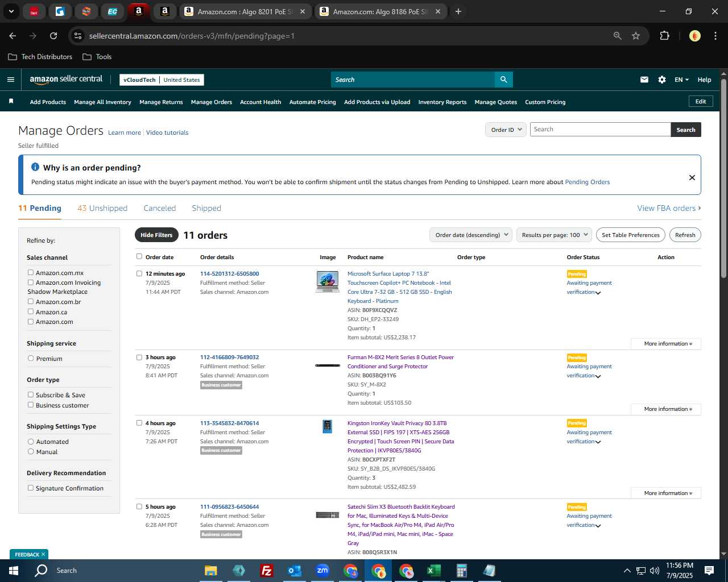
Task: Click the Amazon Seller Central logo
Action: pos(66,80)
